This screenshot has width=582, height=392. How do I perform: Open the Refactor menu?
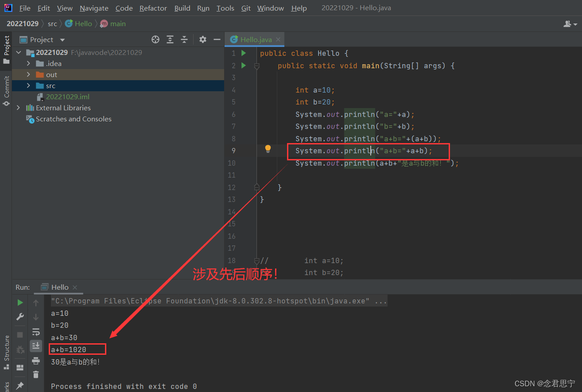[153, 8]
